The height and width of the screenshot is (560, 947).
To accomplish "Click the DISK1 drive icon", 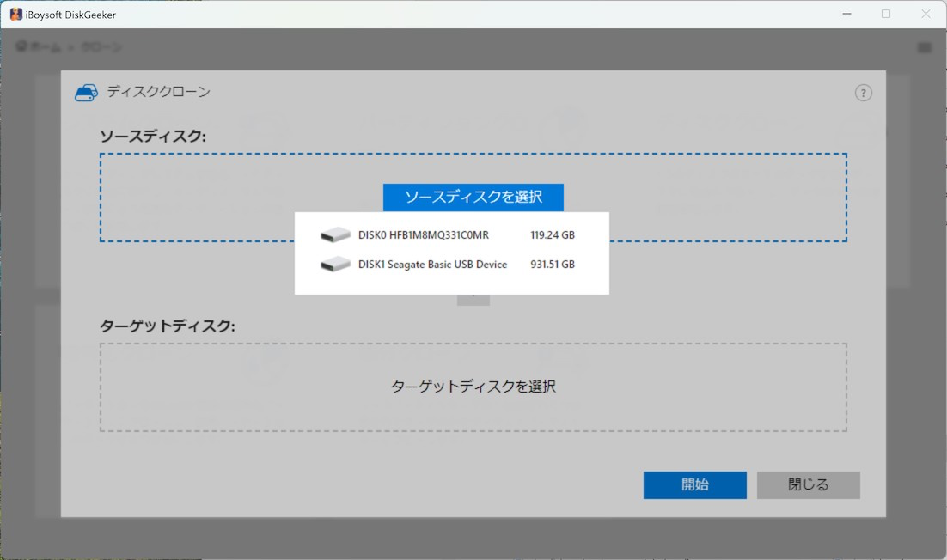I will click(335, 264).
